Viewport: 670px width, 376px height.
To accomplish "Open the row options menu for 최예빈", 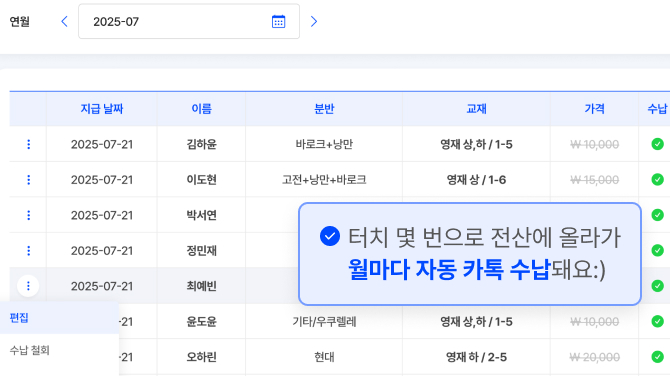I will point(28,286).
